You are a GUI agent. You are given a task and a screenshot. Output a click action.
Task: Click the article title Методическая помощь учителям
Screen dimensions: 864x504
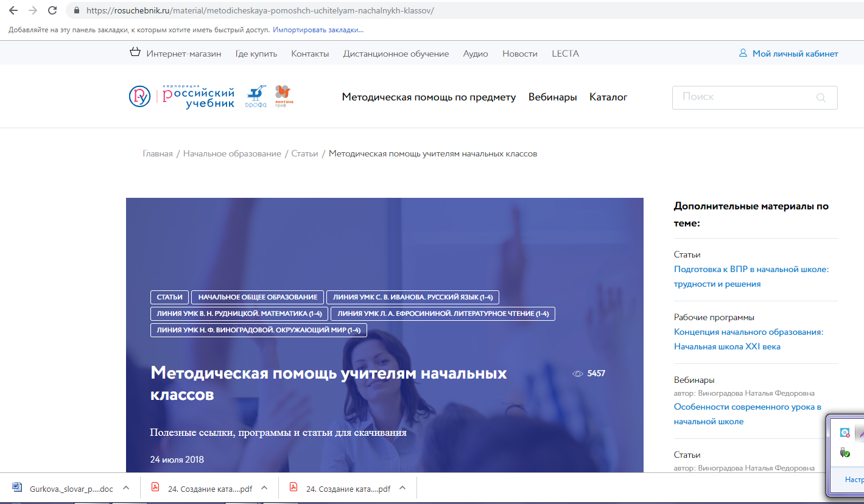coord(329,383)
